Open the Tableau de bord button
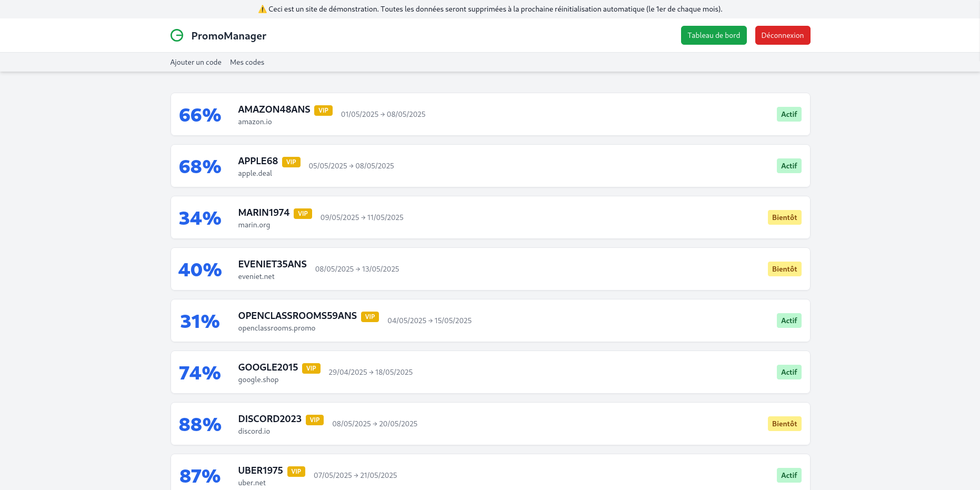 point(714,35)
